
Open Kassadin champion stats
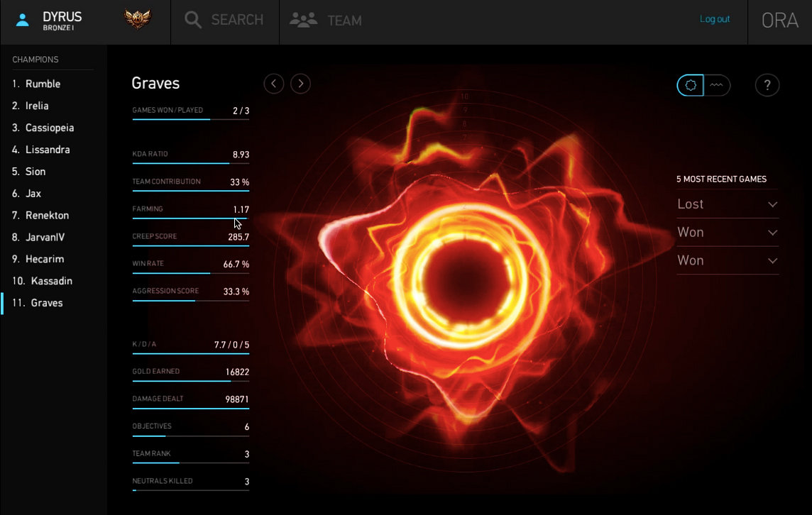(51, 281)
